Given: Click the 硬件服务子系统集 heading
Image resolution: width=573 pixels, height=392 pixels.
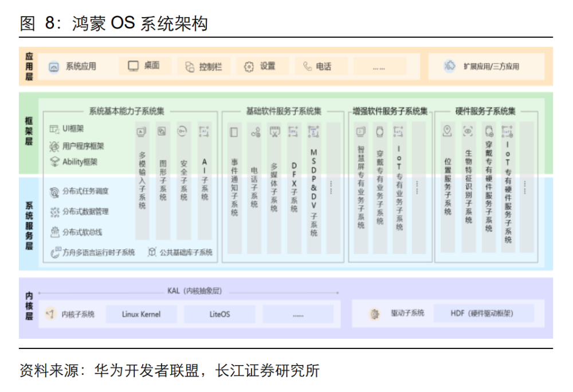Looking at the screenshot, I should click(485, 111).
